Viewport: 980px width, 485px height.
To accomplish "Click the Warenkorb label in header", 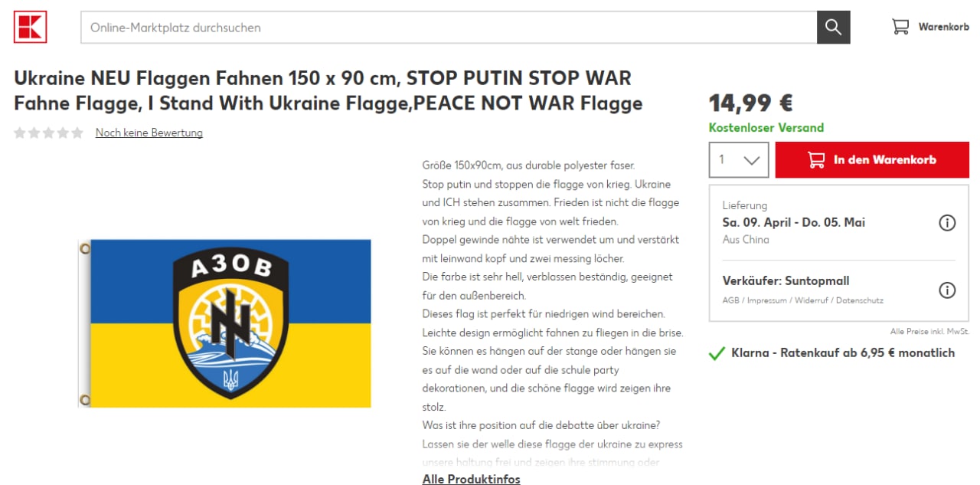I will pos(943,27).
